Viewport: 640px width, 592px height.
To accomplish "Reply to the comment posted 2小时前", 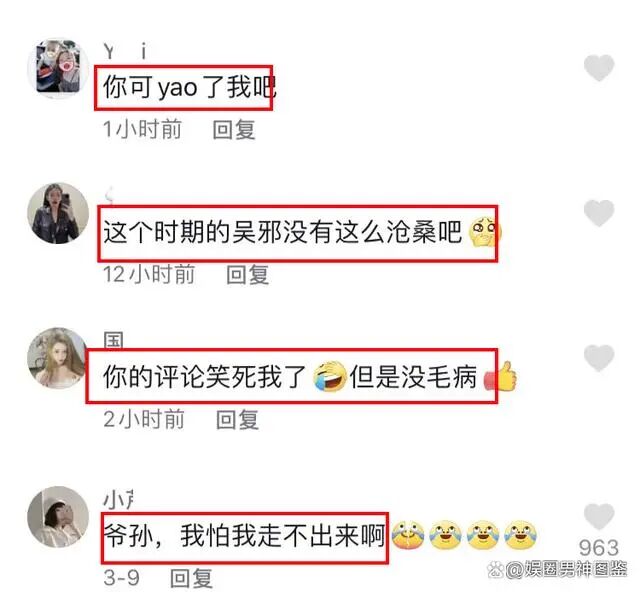I will pos(237,419).
